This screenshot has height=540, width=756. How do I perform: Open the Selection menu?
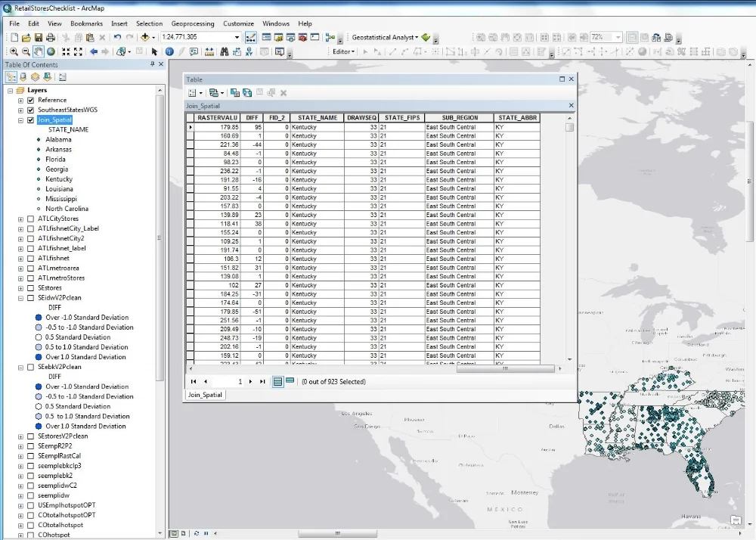point(149,23)
